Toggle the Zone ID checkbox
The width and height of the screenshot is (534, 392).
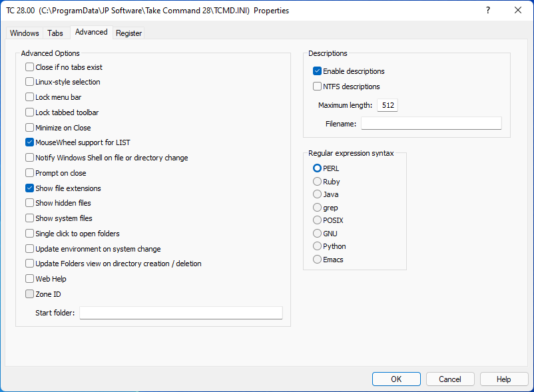29,294
